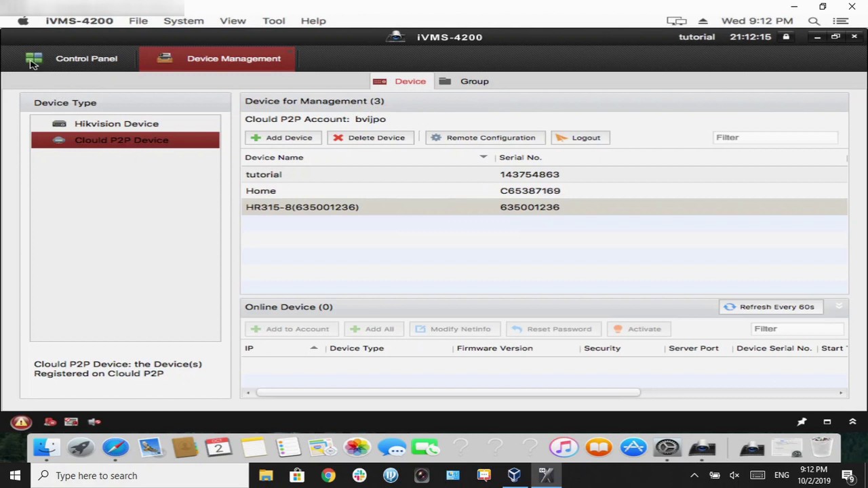Click scrollbar right arrow in online device table
Viewport: 868px width, 488px height.
point(841,392)
